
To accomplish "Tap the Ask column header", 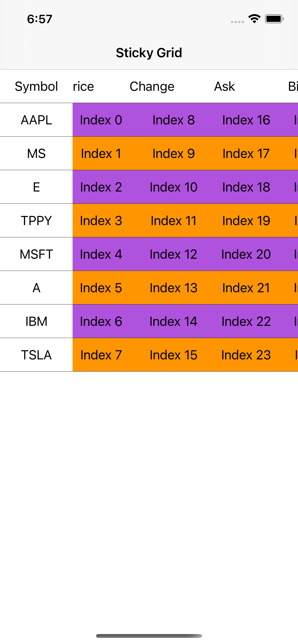I will click(x=224, y=86).
